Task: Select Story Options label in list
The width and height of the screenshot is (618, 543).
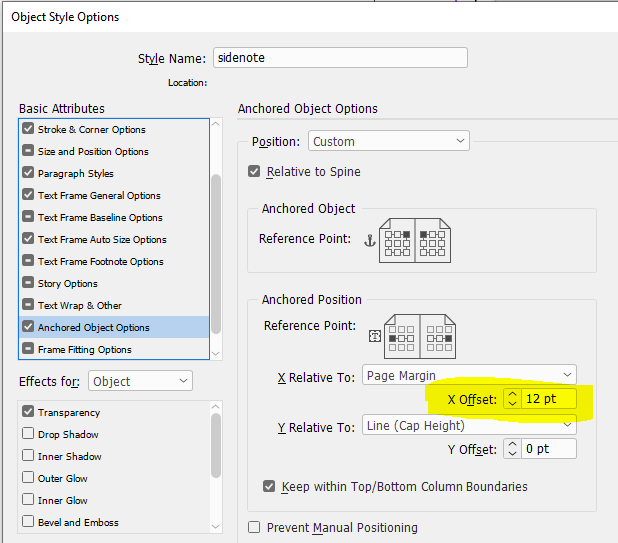Action: pyautogui.click(x=67, y=284)
